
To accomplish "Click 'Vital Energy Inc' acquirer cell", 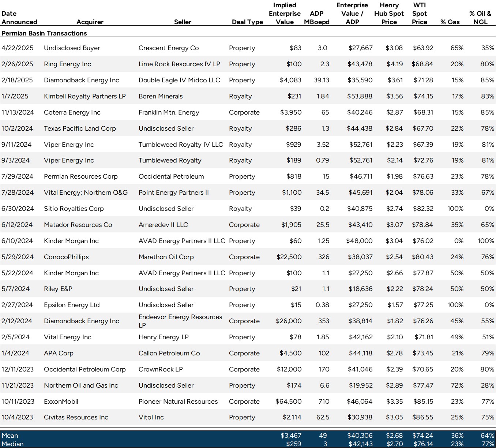I will click(68, 337).
